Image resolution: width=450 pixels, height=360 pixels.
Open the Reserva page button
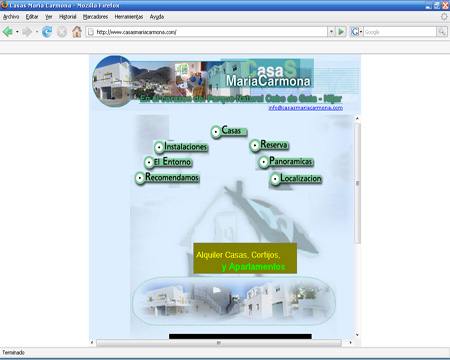pos(269,145)
